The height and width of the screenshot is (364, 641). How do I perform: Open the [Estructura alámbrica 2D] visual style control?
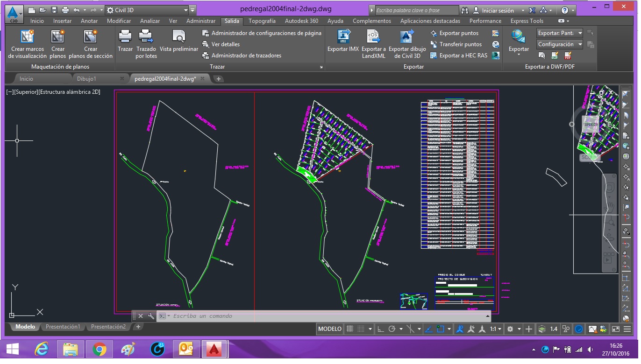click(70, 92)
